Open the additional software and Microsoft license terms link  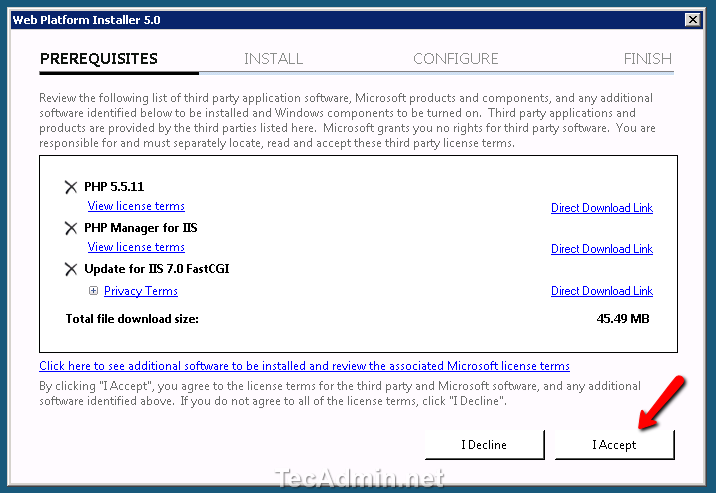tap(304, 366)
